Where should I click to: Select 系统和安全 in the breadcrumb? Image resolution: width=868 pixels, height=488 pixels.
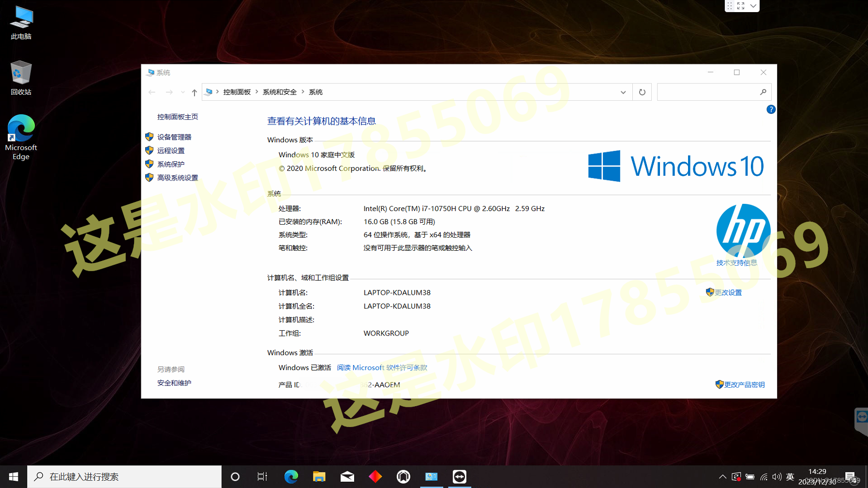pyautogui.click(x=279, y=92)
